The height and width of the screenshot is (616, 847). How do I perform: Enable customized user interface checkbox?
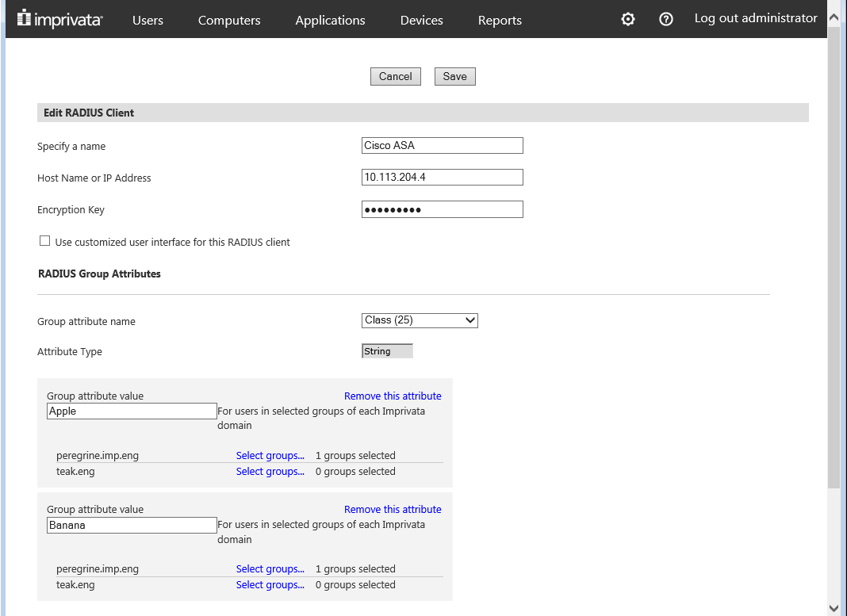coord(45,241)
